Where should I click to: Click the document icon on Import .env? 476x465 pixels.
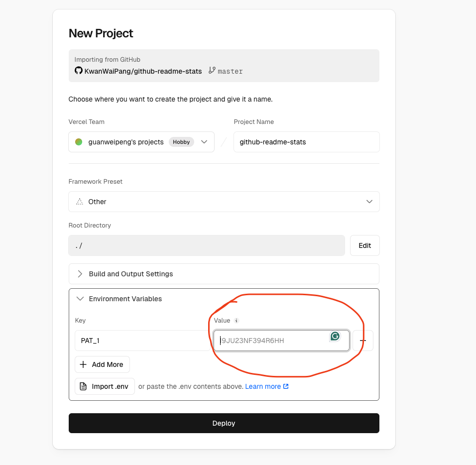click(84, 386)
